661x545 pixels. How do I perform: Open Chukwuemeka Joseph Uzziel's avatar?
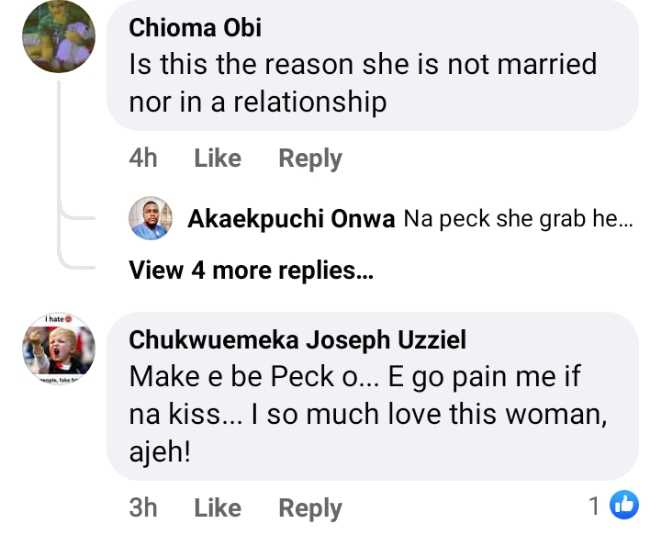[x=59, y=348]
